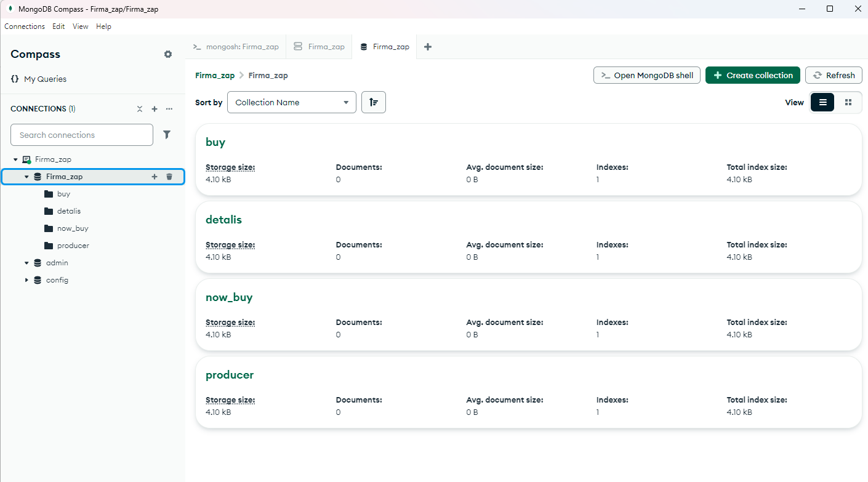
Task: Click Firma_zap connection breadcrumb link
Action: (215, 75)
